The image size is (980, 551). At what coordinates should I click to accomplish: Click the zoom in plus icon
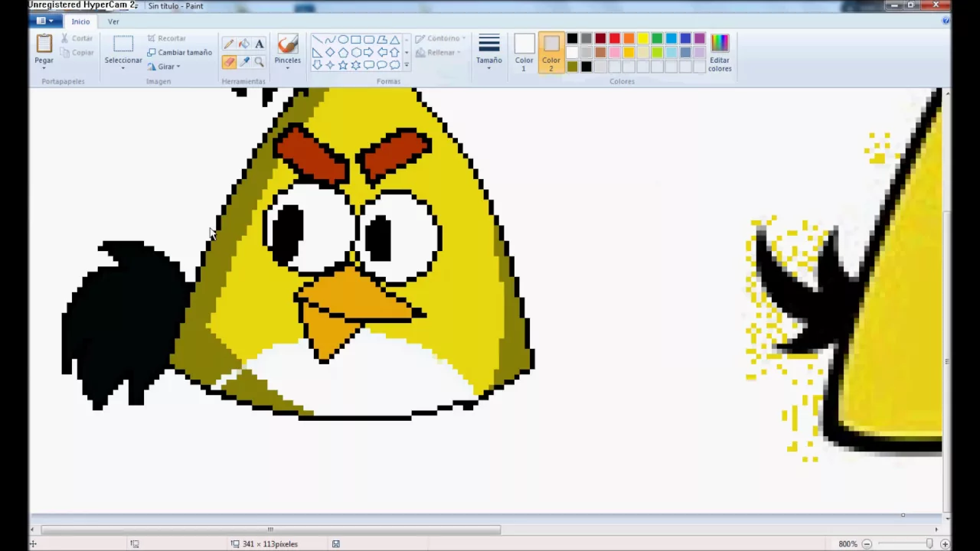click(945, 544)
